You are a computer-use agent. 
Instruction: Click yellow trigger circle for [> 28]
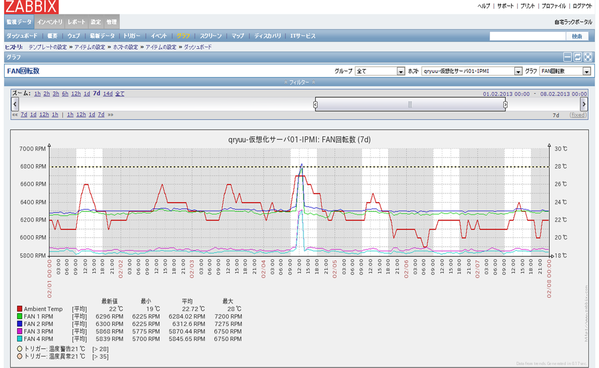[19, 349]
